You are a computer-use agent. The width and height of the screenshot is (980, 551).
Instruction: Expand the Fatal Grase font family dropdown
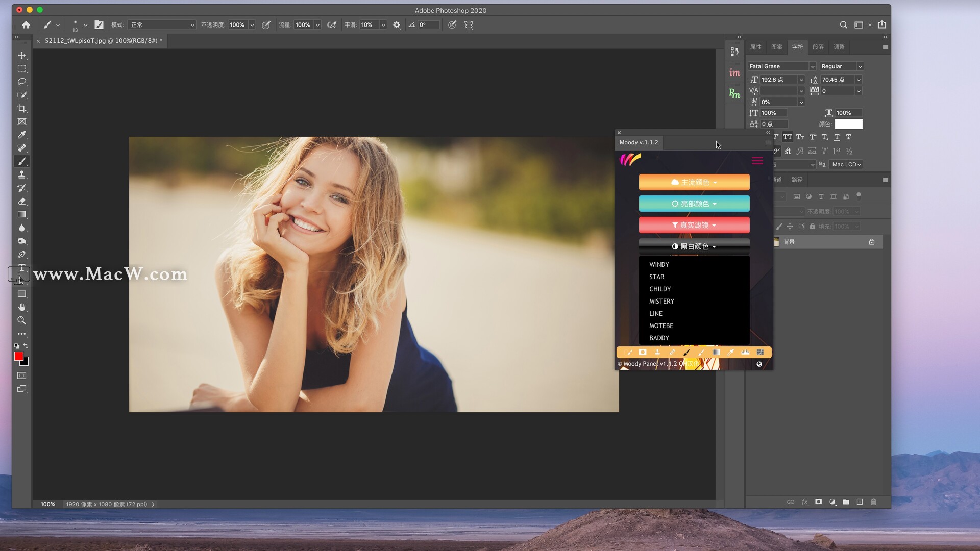click(x=812, y=66)
